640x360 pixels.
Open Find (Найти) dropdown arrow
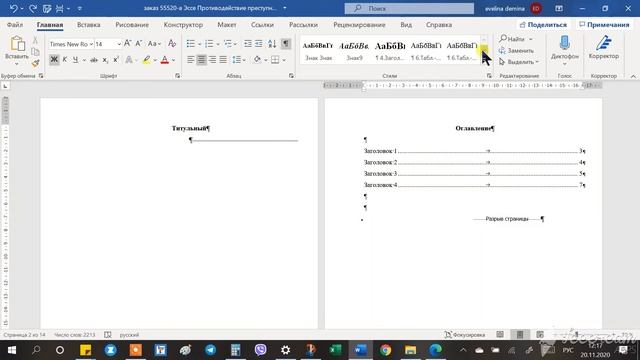(x=531, y=39)
